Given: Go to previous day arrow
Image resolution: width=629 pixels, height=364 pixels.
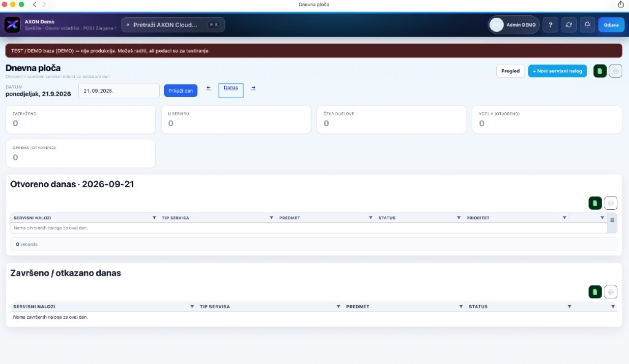Looking at the screenshot, I should (208, 88).
